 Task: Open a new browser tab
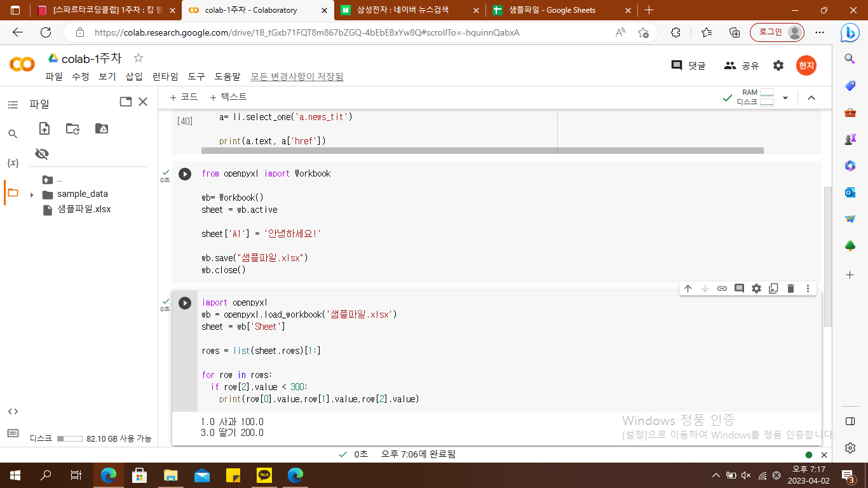(x=649, y=10)
